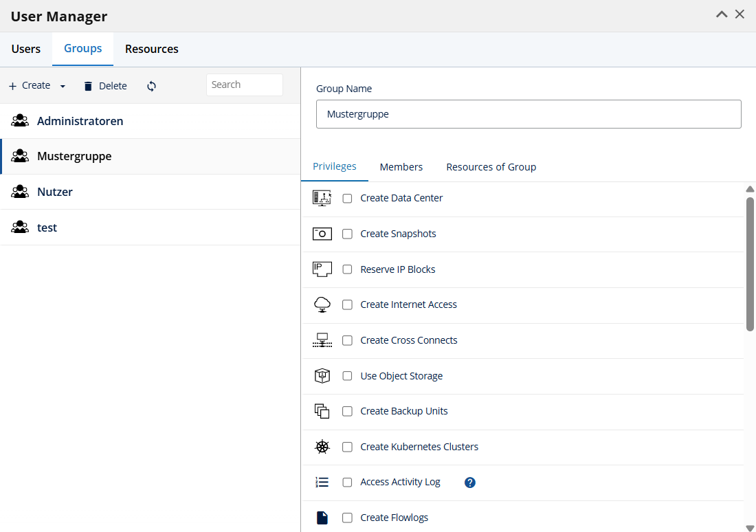Close the User Manager window

pos(740,14)
